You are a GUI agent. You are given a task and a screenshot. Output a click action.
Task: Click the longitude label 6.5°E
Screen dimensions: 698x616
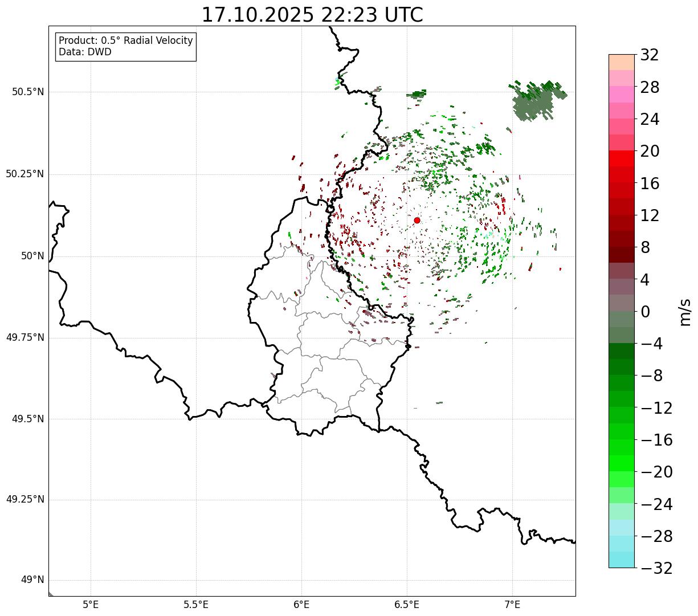(407, 604)
